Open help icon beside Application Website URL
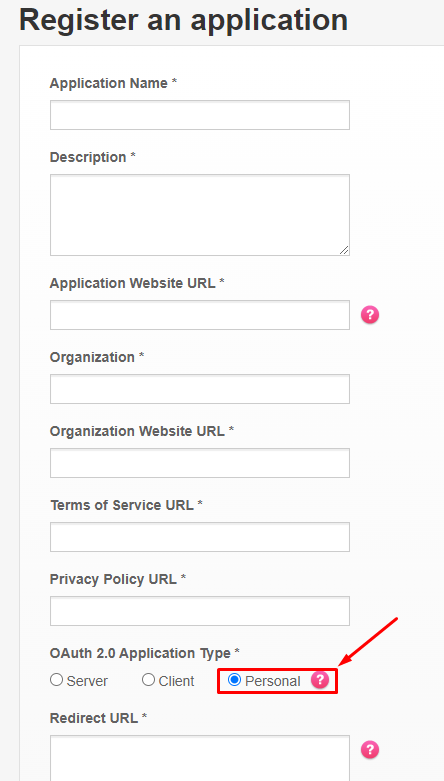 coord(370,315)
